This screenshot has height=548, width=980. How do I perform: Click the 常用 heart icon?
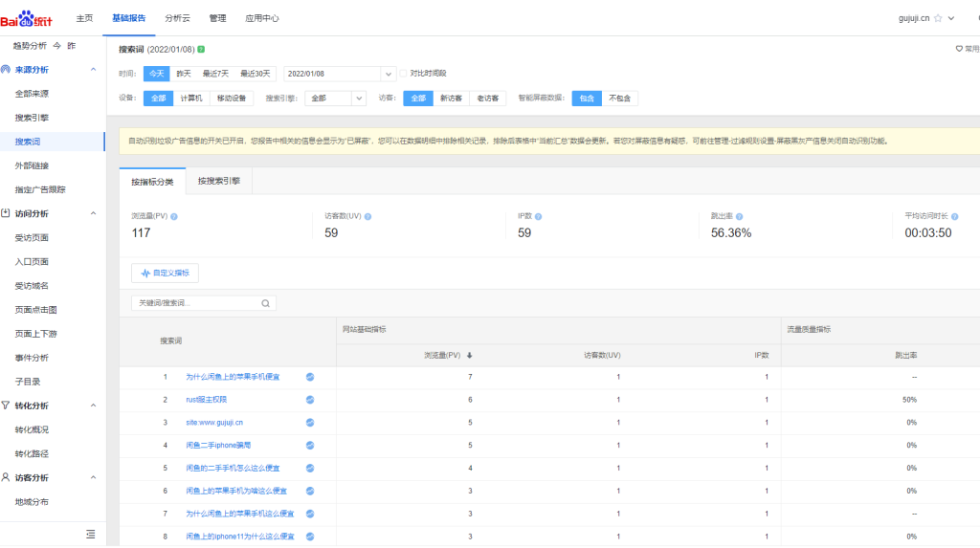[x=959, y=48]
